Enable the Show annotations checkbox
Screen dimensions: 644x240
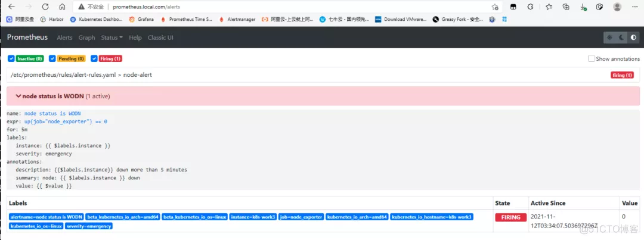592,59
